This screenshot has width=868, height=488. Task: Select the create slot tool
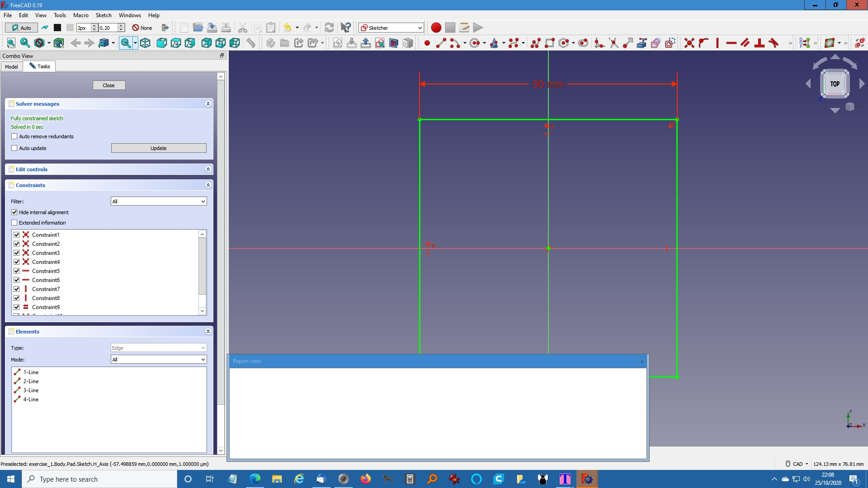(583, 43)
